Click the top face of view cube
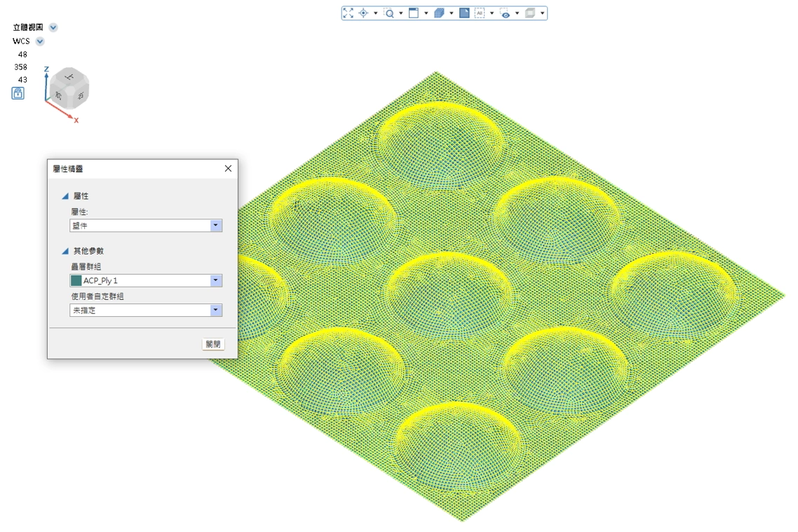798x532 pixels. (69, 76)
